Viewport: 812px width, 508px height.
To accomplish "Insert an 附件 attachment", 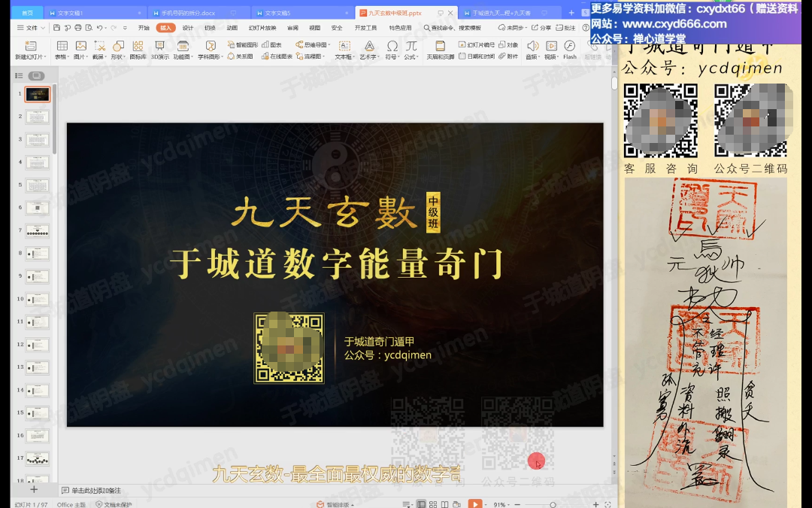I will 508,56.
